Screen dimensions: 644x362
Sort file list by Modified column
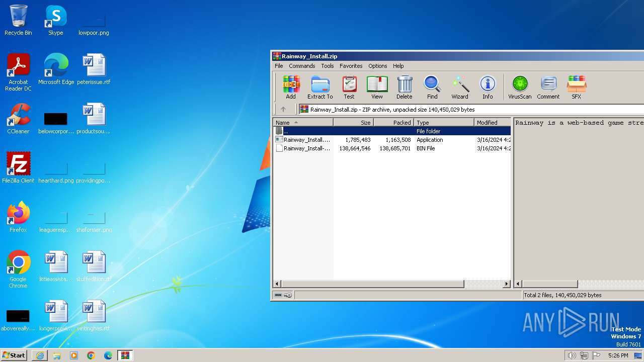point(493,122)
